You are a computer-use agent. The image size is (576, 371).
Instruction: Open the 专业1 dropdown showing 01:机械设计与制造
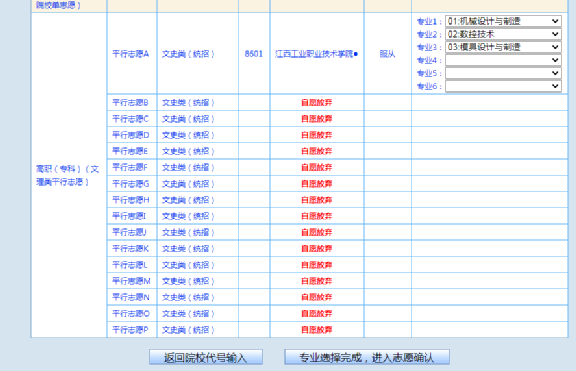click(x=503, y=21)
